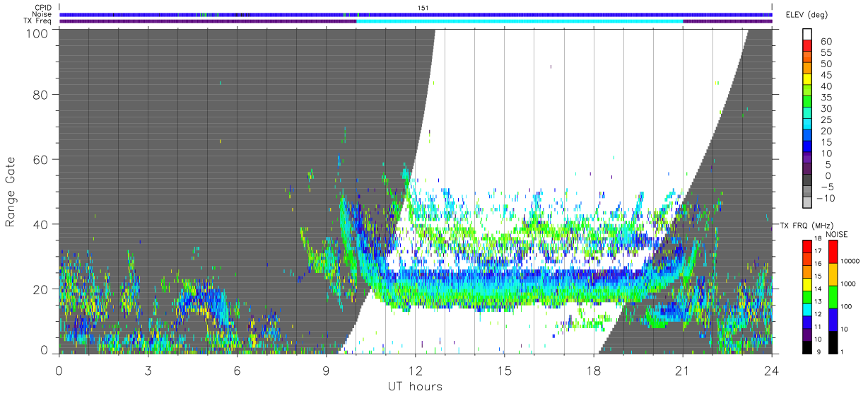Click the yellow swatch in the NOISE colorbar
The image size is (868, 401).
(x=832, y=274)
